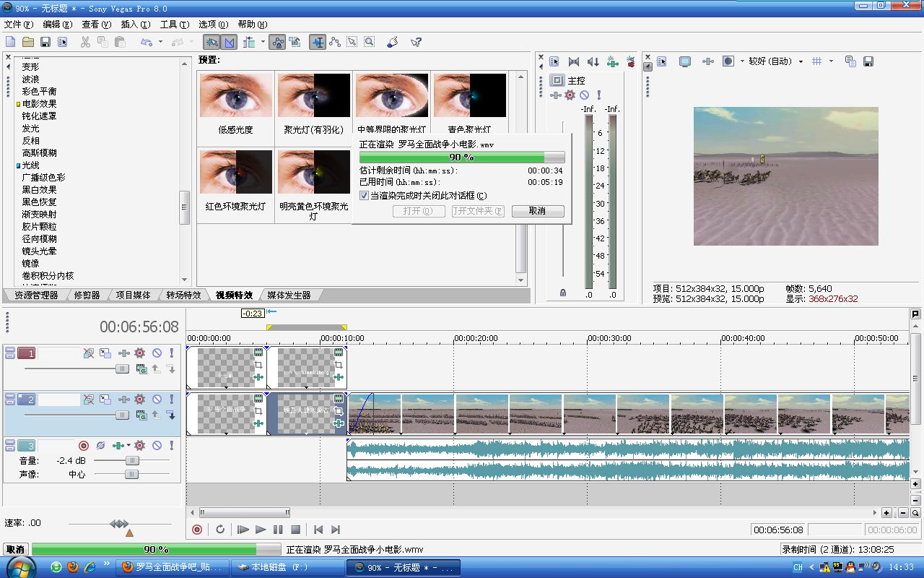This screenshot has height=578, width=924.
Task: Click the loop playback icon in transport
Action: tap(220, 530)
